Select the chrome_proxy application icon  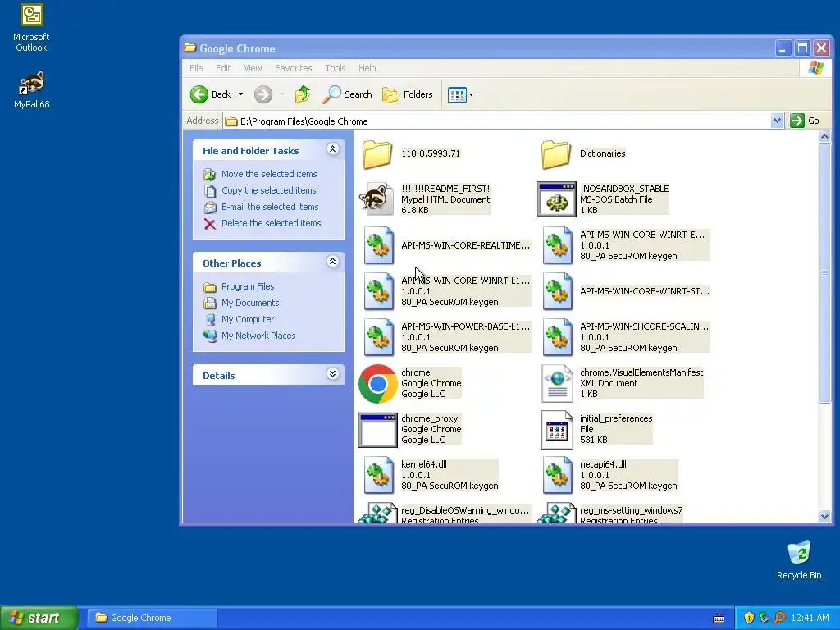[377, 430]
